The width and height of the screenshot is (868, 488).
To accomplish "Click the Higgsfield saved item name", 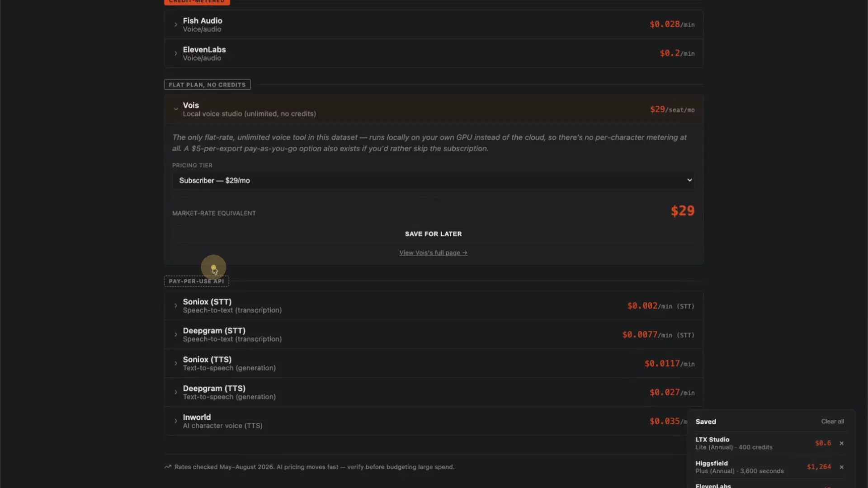I will point(712,464).
